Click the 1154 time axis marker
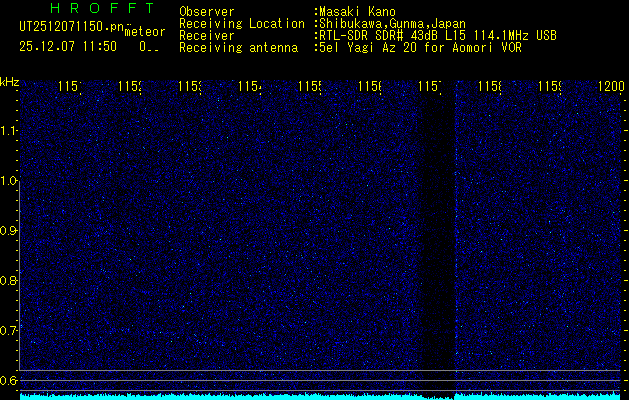 250,87
